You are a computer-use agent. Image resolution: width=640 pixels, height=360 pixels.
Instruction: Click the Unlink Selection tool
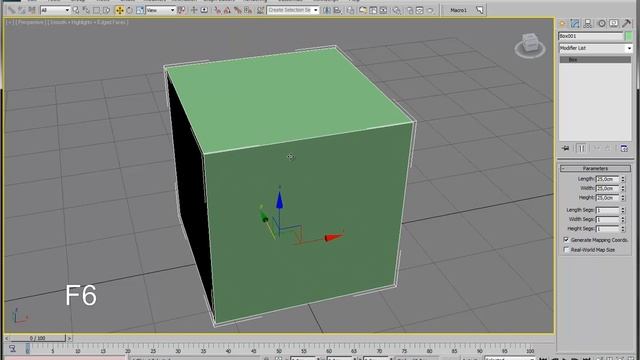click(22, 10)
